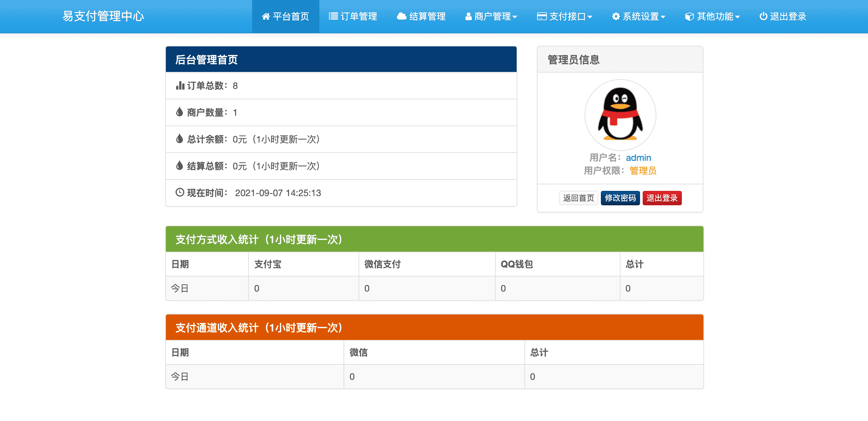This screenshot has height=421, width=868.
Task: Click 今日 in the payment channel table
Action: coord(180,377)
